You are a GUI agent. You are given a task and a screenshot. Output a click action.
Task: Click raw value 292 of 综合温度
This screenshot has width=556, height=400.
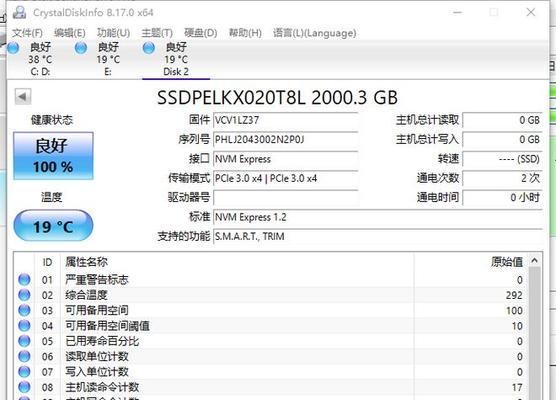[x=514, y=295]
